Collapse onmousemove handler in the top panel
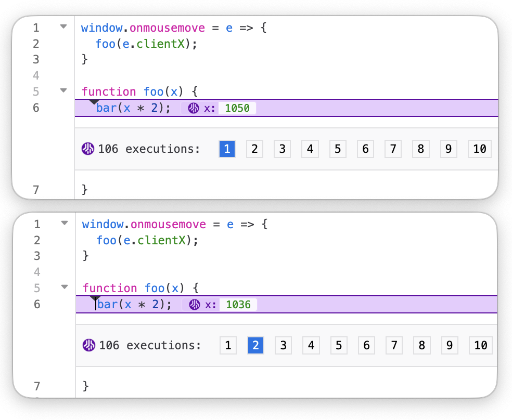Image resolution: width=512 pixels, height=420 pixels. (x=63, y=27)
